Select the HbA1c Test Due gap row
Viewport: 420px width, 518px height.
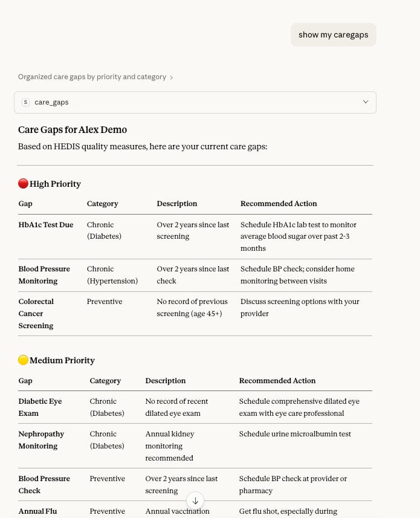[195, 236]
